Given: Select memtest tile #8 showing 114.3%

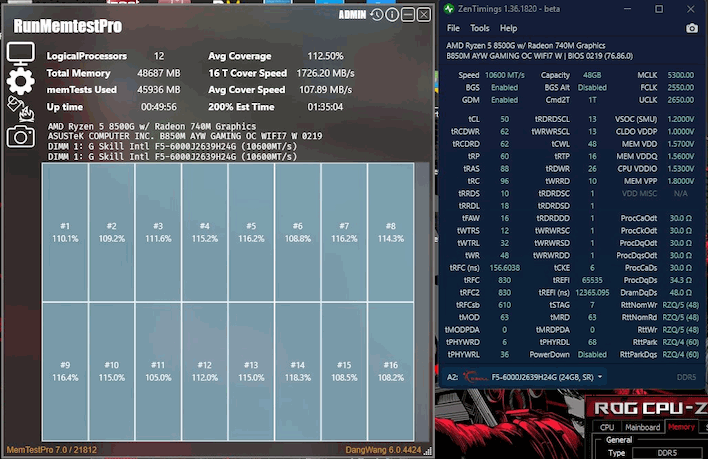Looking at the screenshot, I should click(391, 232).
